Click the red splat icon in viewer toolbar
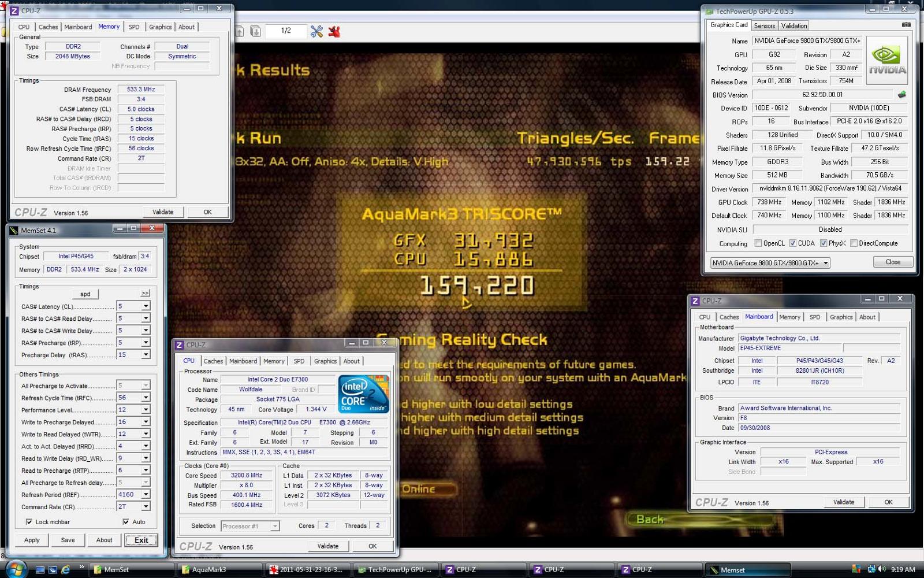This screenshot has width=924, height=578. [x=334, y=31]
